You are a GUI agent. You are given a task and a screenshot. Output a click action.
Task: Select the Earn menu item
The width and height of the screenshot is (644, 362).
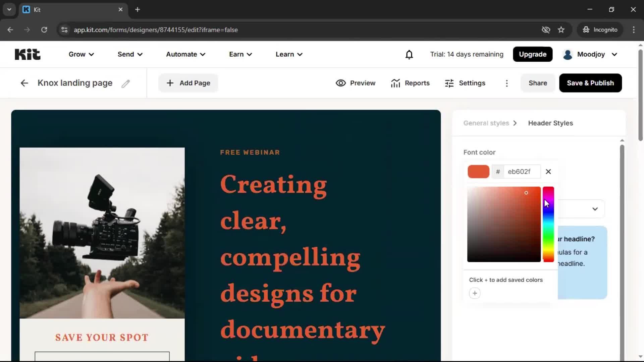click(240, 54)
